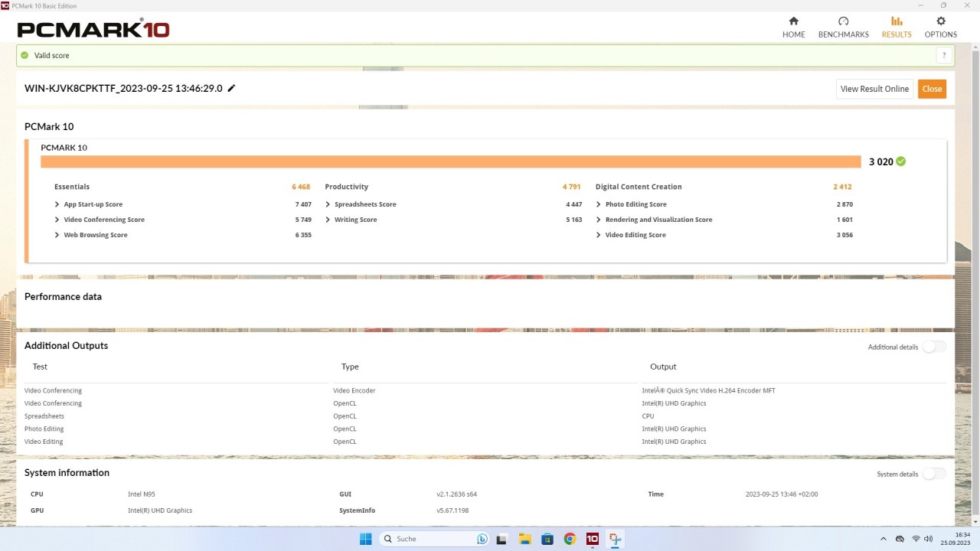Screen dimensions: 980x551
Task: Close the result with the orange Close button
Action: (x=932, y=89)
